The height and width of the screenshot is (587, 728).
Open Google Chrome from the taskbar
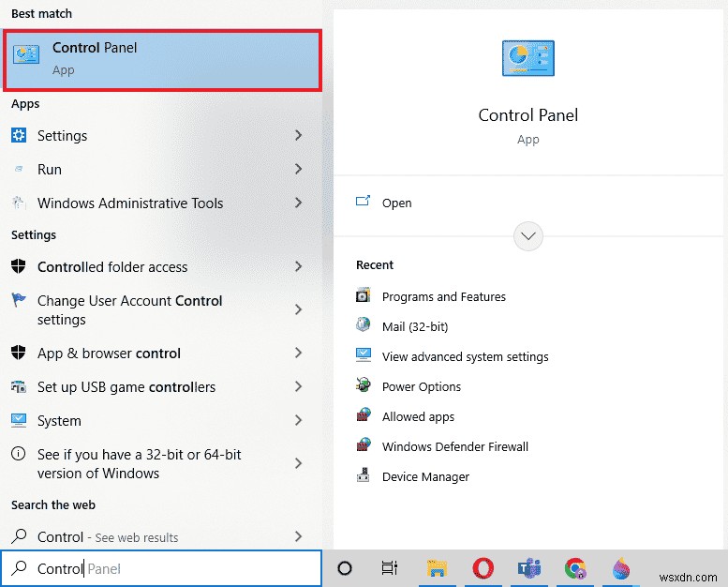[x=574, y=568]
